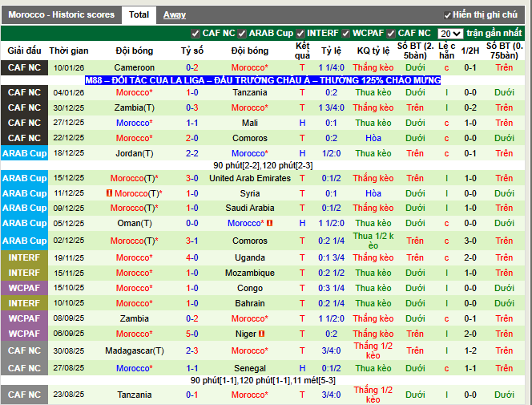Click the Uganda team name
The width and height of the screenshot is (532, 405).
[x=250, y=257]
